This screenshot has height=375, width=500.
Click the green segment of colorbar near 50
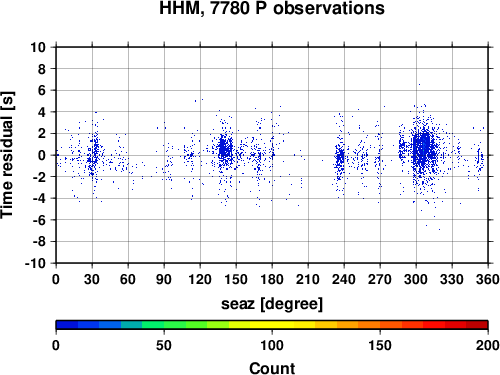tap(164, 325)
